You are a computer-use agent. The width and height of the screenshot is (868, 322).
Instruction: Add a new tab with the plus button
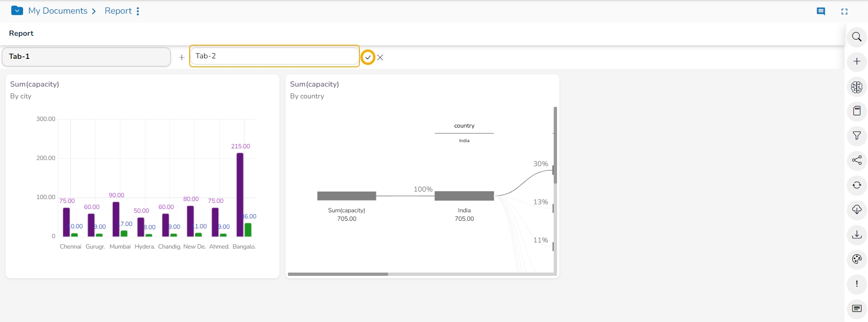click(182, 57)
